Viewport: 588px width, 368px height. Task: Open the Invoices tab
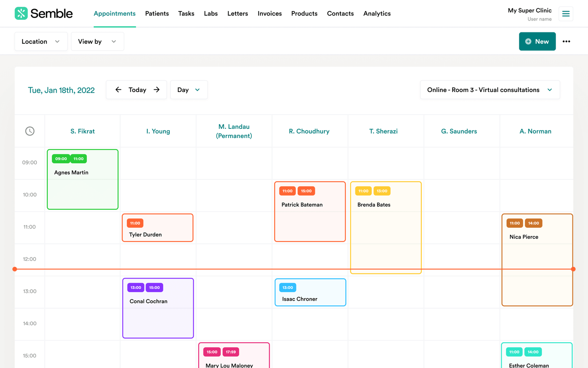click(x=269, y=14)
